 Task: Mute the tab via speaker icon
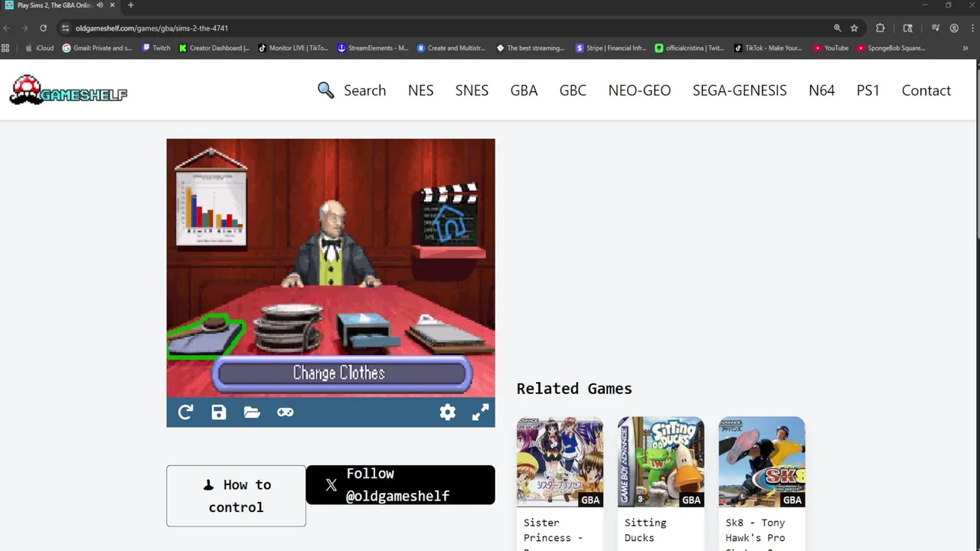[100, 5]
